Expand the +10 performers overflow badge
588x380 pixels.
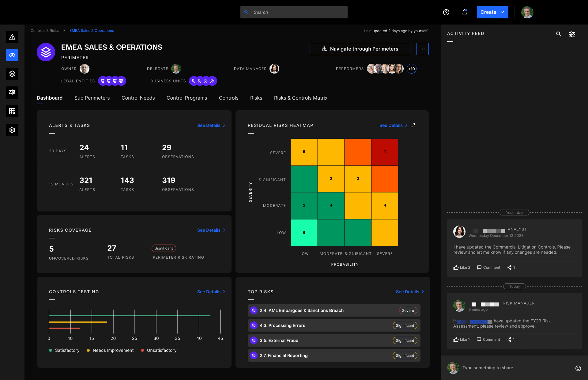(412, 69)
